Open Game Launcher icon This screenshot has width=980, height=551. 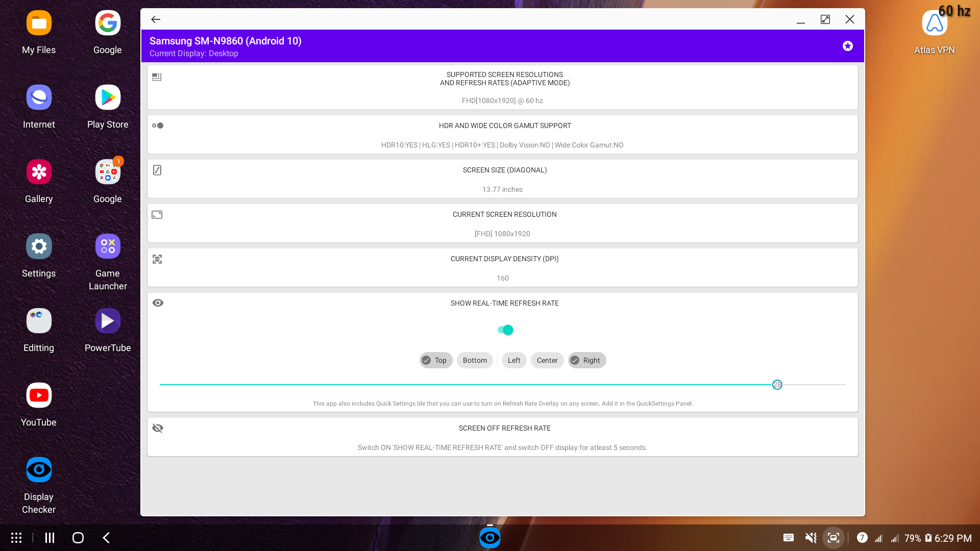(108, 246)
